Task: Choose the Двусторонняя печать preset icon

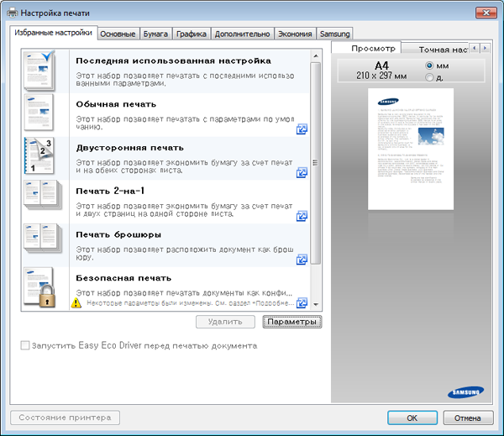Action: 39,155
